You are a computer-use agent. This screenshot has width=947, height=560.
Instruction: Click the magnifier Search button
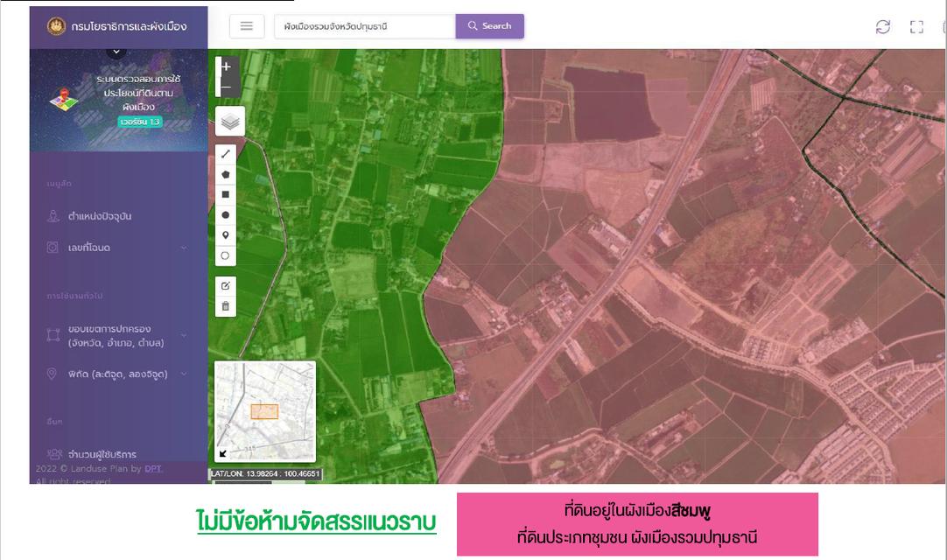(489, 26)
